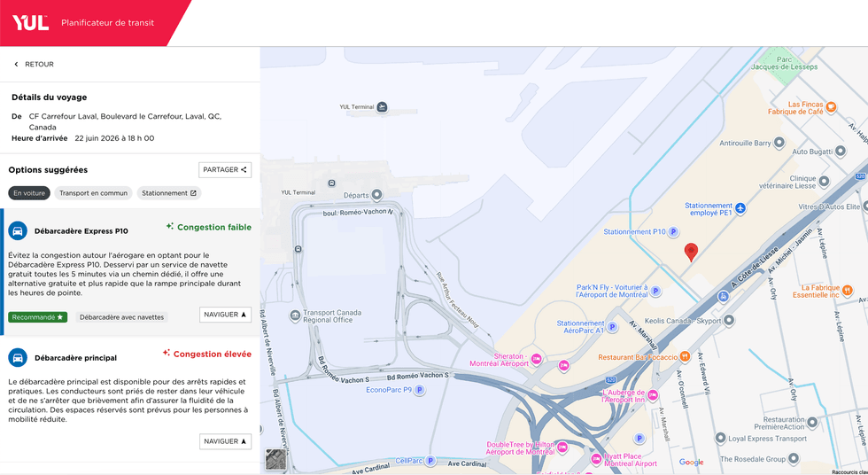Select the Départs map marker
This screenshot has height=475, width=868.
[x=376, y=195]
